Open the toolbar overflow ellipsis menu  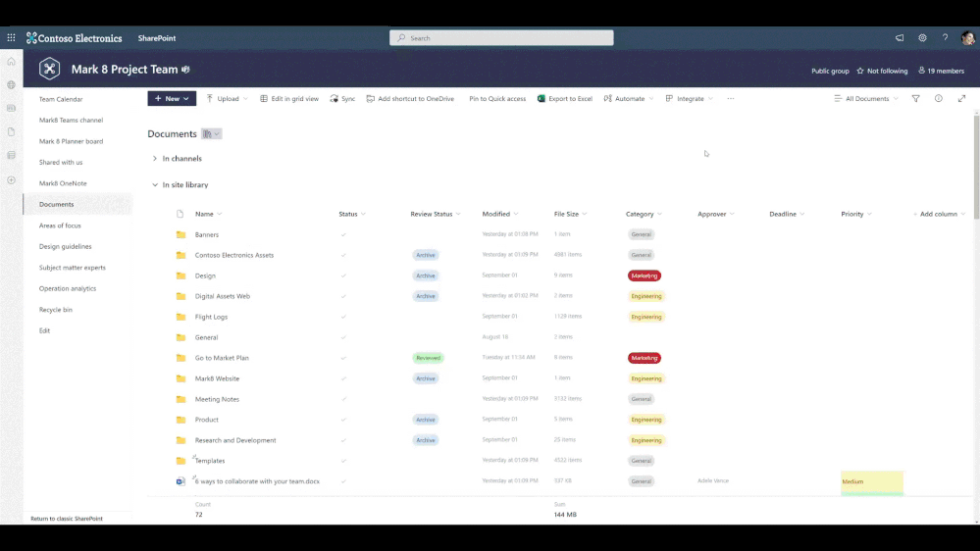click(731, 98)
